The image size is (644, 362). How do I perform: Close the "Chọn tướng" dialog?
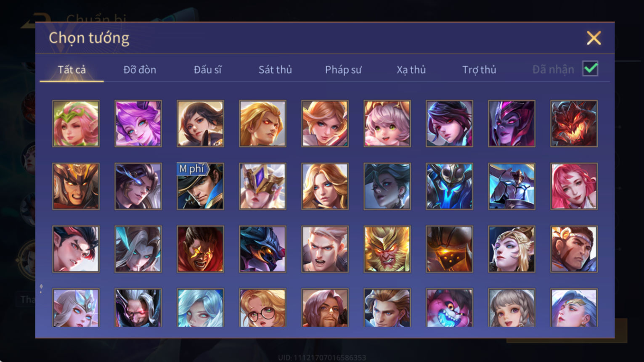pos(594,38)
